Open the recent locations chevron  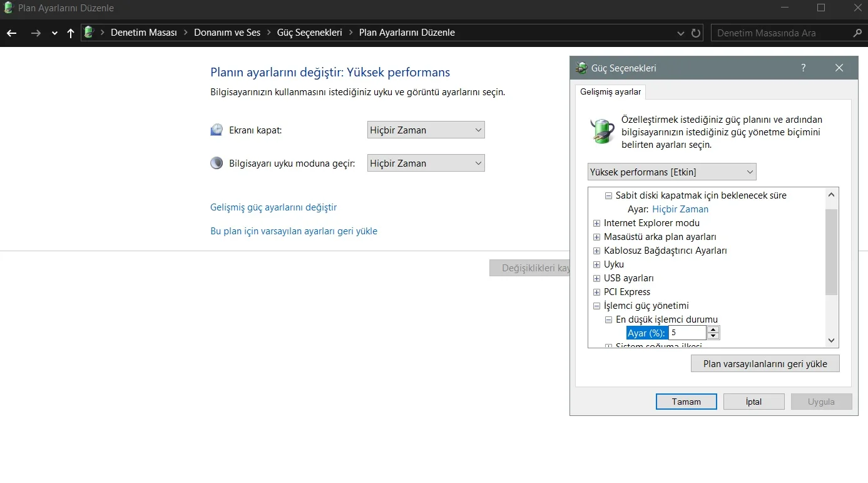54,33
